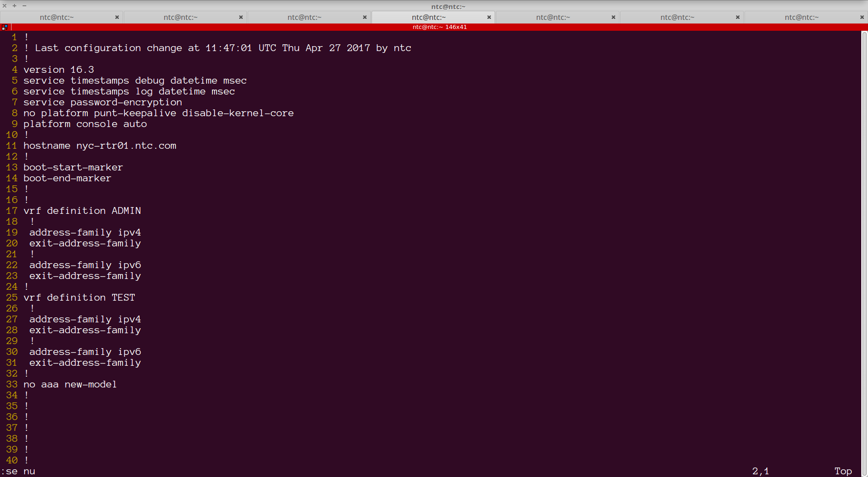This screenshot has width=868, height=477.
Task: Click the version 16.3 text
Action: [58, 70]
